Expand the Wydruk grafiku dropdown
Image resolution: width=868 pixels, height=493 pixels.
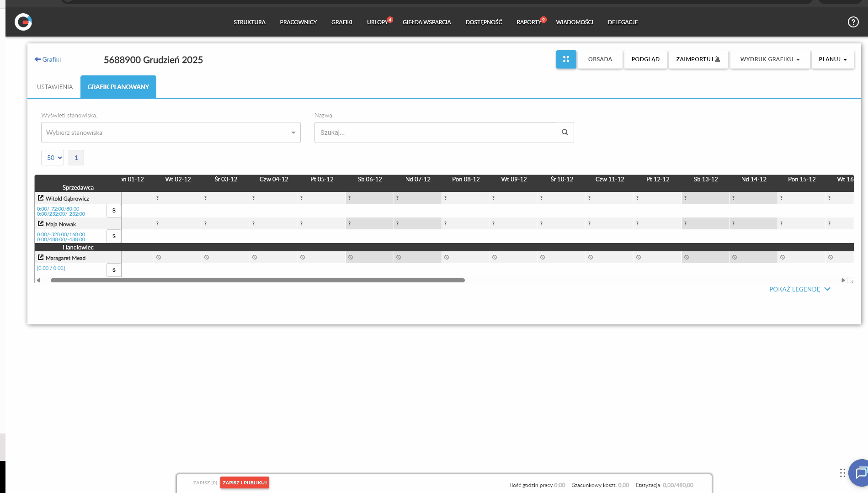coord(770,59)
